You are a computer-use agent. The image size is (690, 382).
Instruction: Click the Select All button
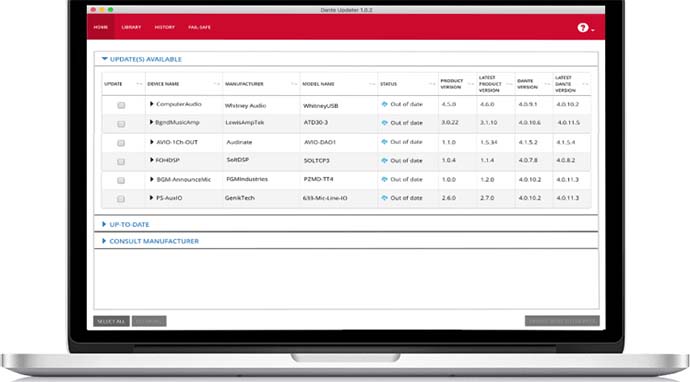tap(111, 321)
